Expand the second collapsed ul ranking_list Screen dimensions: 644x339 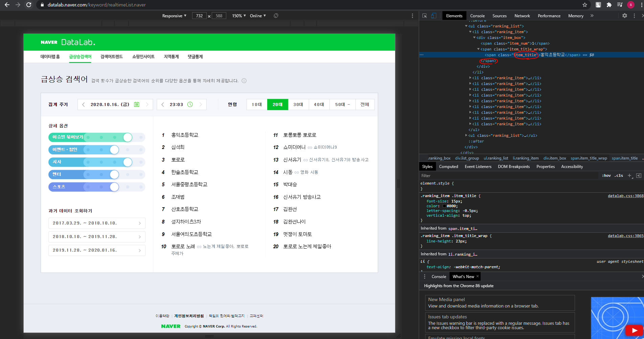(x=466, y=135)
